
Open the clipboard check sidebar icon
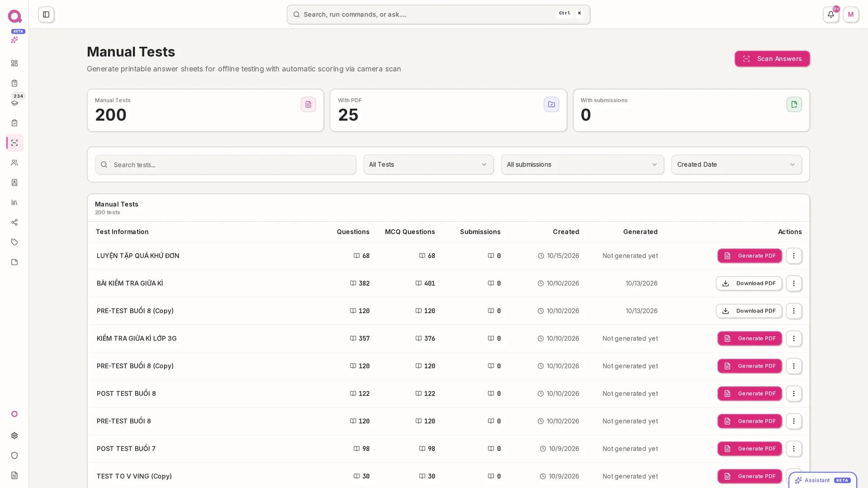14,123
